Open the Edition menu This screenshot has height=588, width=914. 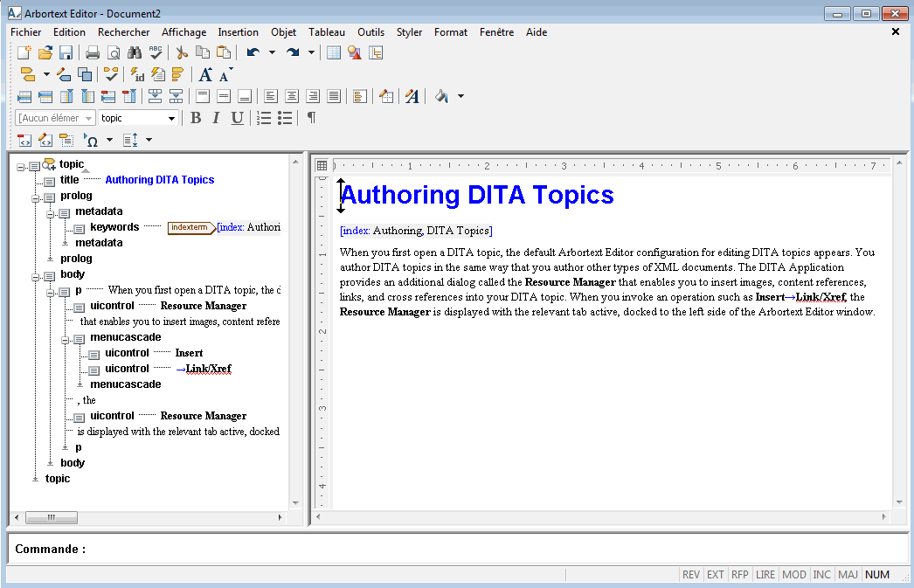click(69, 32)
